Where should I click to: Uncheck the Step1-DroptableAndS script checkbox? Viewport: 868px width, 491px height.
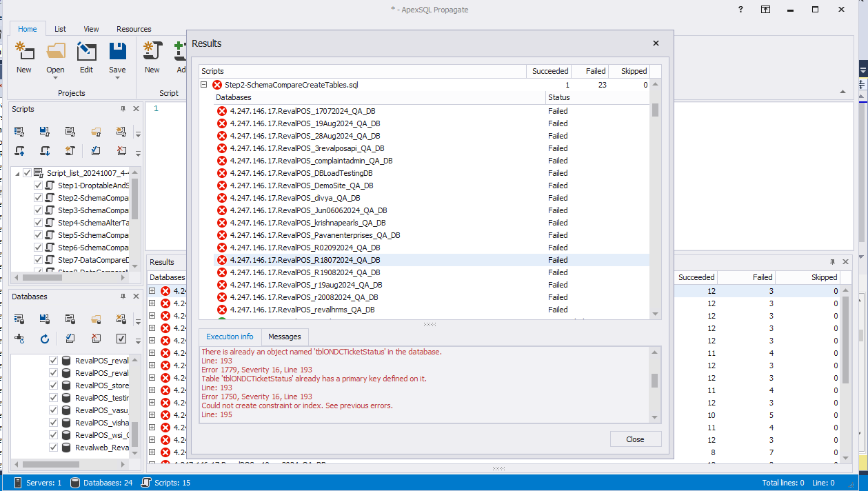tap(39, 186)
